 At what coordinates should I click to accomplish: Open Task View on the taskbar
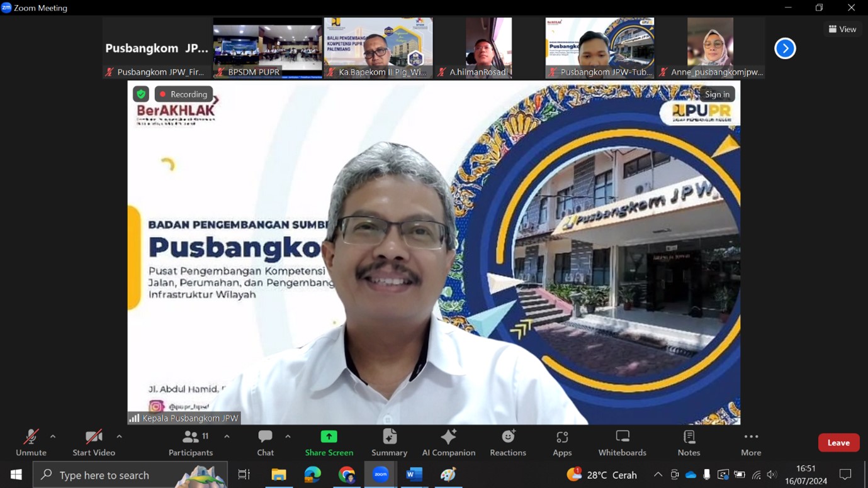click(x=244, y=475)
